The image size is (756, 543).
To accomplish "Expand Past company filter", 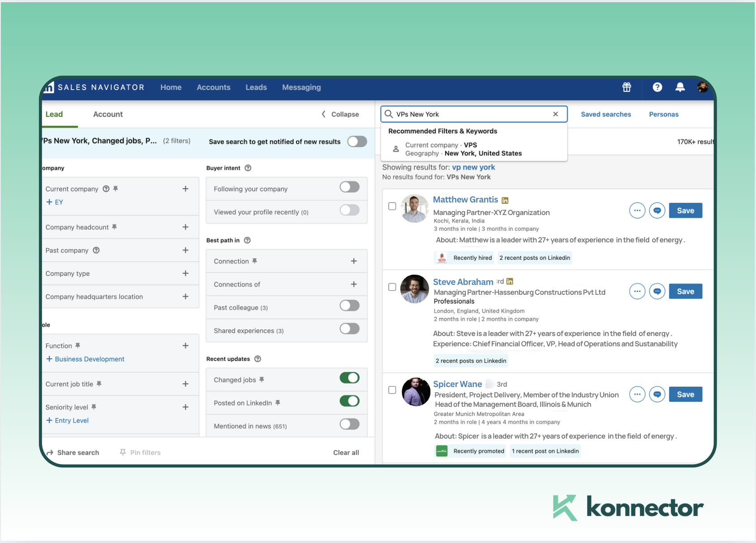I will pos(185,250).
